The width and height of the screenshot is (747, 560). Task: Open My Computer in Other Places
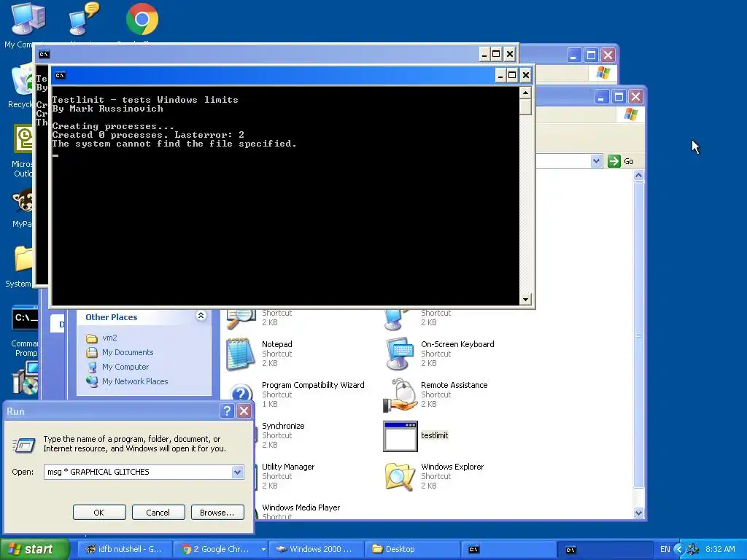pos(125,367)
